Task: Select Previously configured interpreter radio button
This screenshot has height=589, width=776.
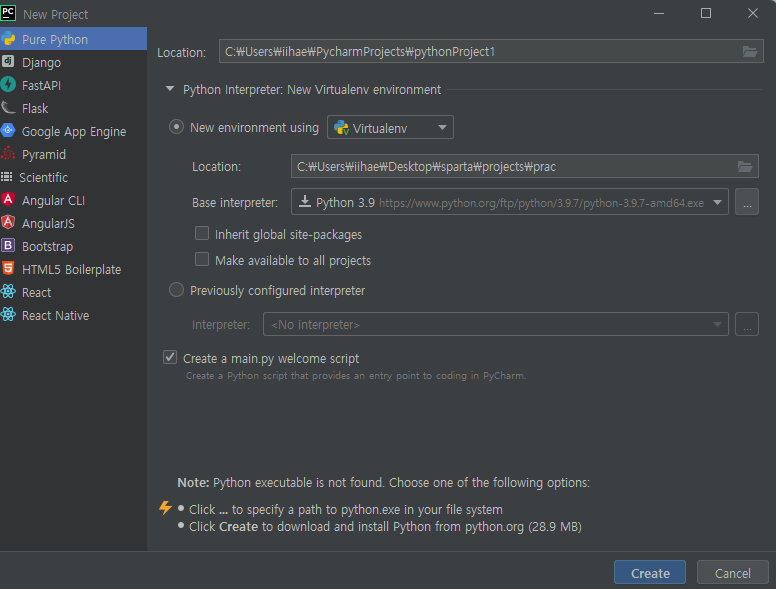Action: (176, 290)
